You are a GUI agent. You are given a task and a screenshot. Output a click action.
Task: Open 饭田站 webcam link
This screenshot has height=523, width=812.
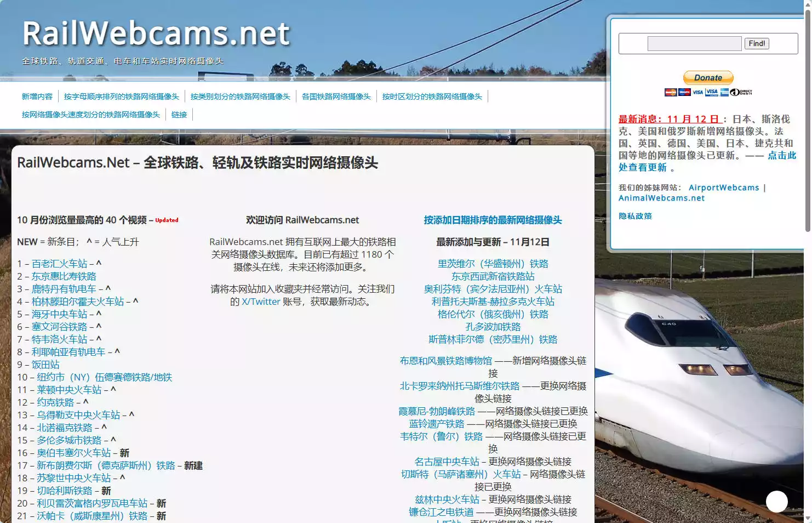(45, 365)
